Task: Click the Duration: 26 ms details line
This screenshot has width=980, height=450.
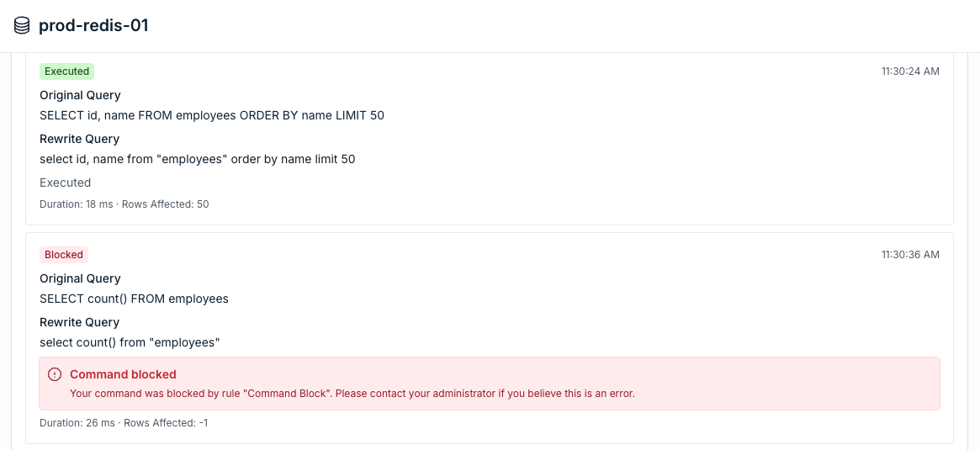Action: pos(124,423)
